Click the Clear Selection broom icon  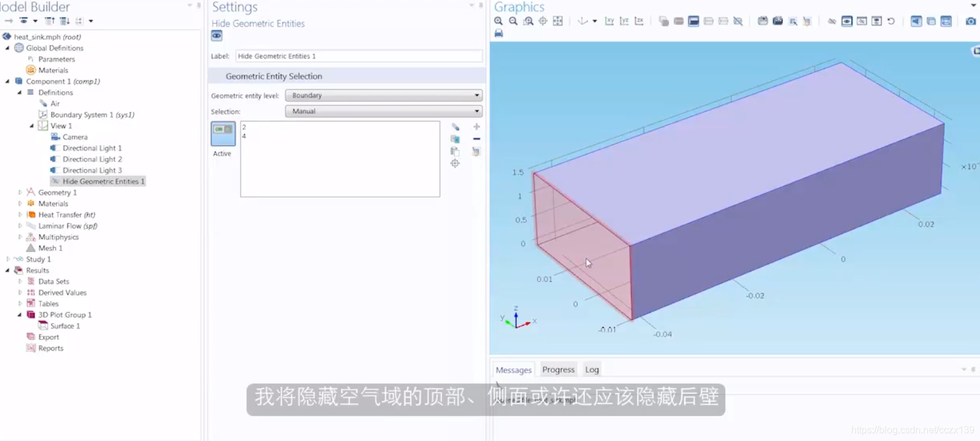pyautogui.click(x=477, y=151)
